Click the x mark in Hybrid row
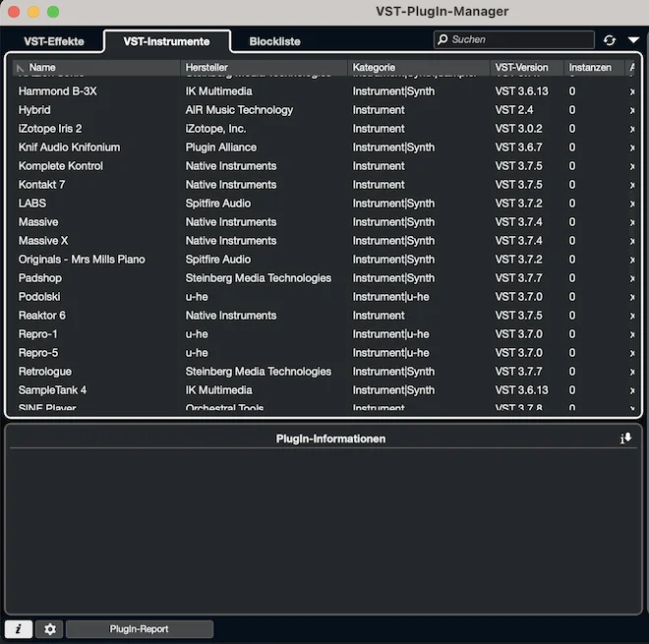 coord(632,110)
